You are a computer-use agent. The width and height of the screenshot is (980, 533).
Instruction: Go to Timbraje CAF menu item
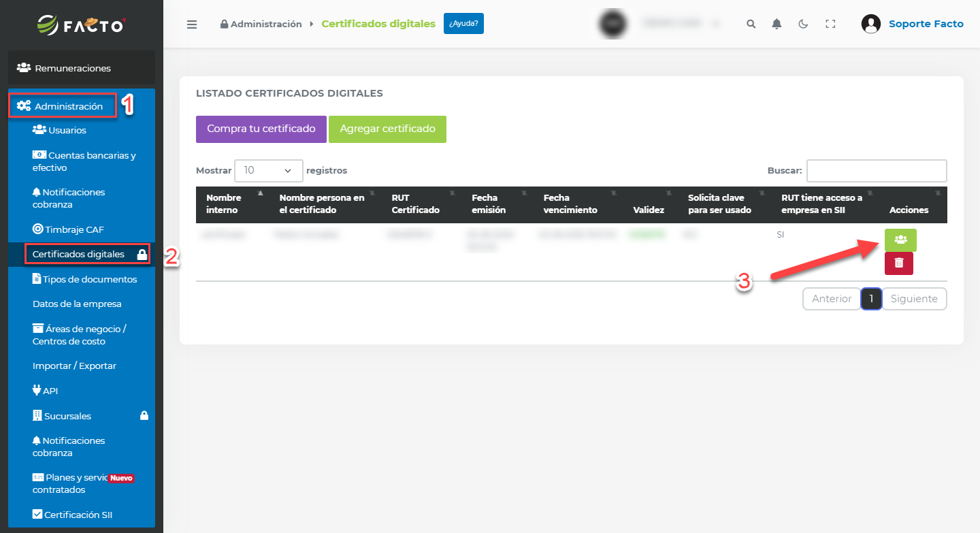point(73,229)
